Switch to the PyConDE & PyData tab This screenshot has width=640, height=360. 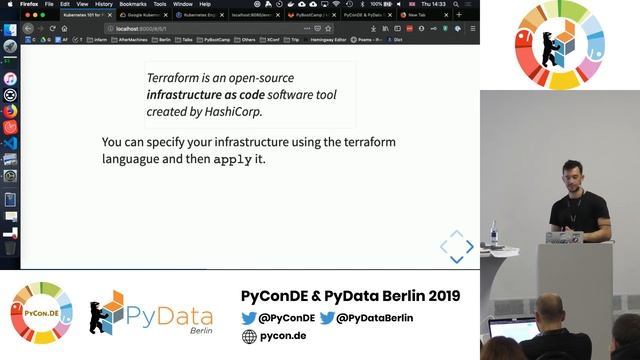pyautogui.click(x=368, y=15)
